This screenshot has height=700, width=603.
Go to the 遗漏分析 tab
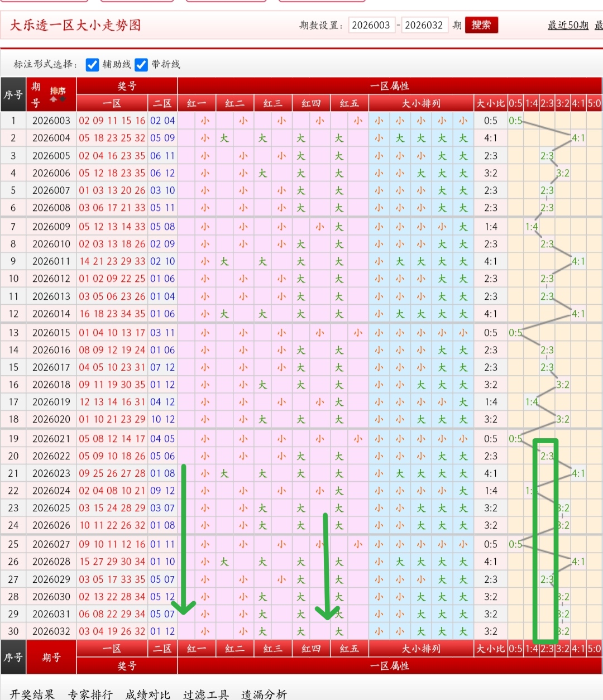point(264,694)
